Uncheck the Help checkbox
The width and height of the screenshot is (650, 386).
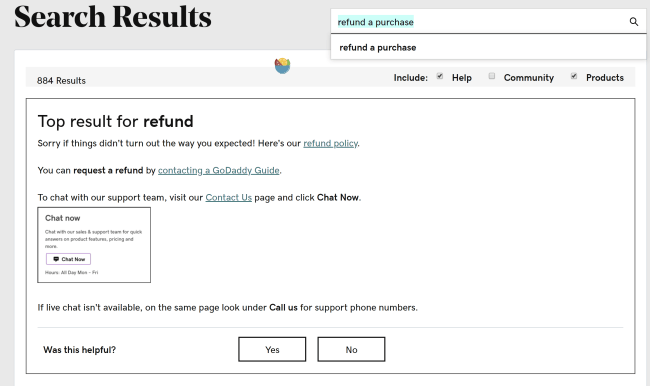coord(440,76)
